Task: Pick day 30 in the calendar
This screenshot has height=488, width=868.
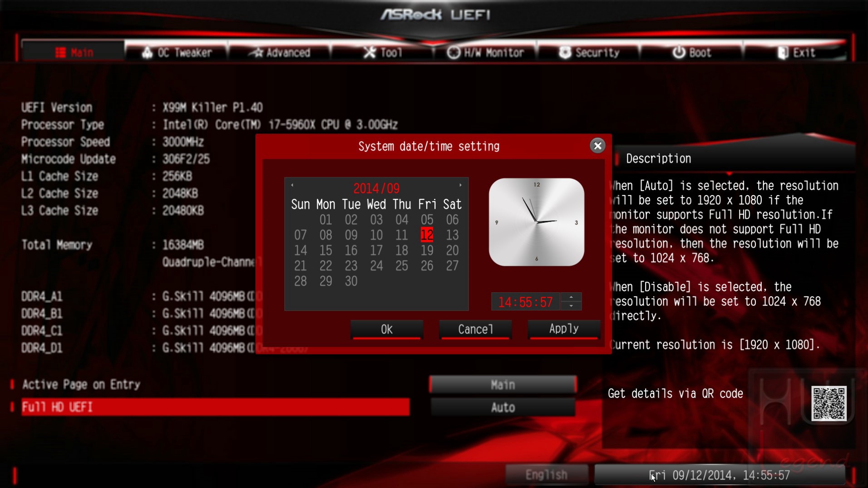Action: click(351, 281)
